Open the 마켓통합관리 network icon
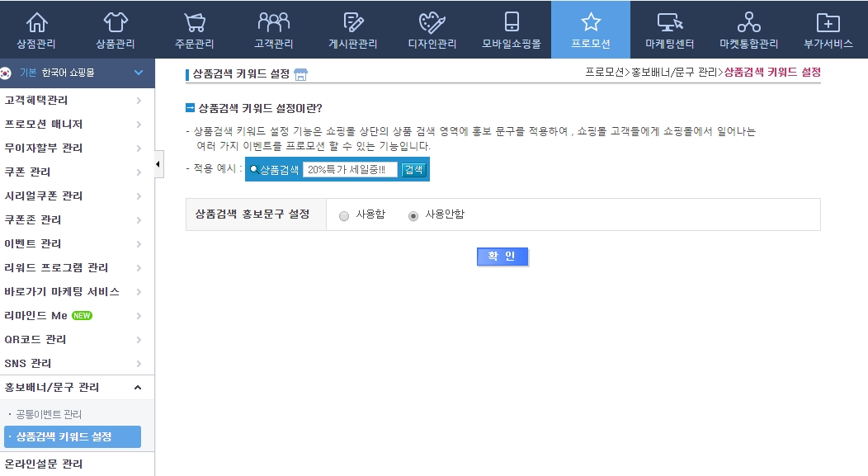The width and height of the screenshot is (868, 476). point(748,22)
